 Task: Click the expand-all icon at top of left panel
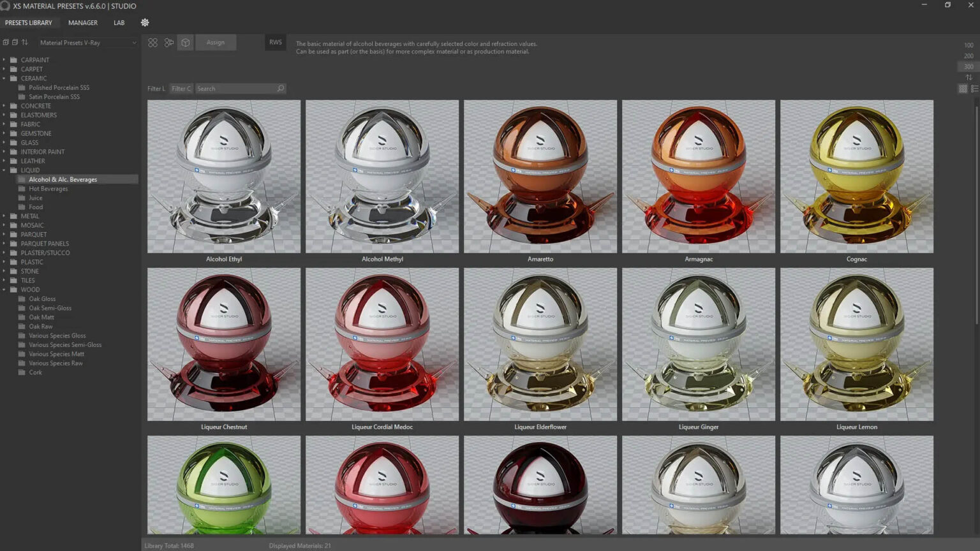click(5, 42)
